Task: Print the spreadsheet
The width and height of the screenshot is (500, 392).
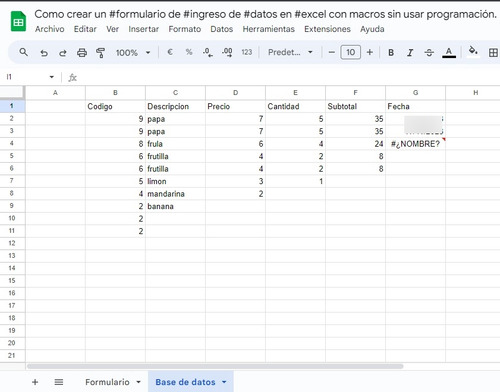Action: tap(82, 53)
